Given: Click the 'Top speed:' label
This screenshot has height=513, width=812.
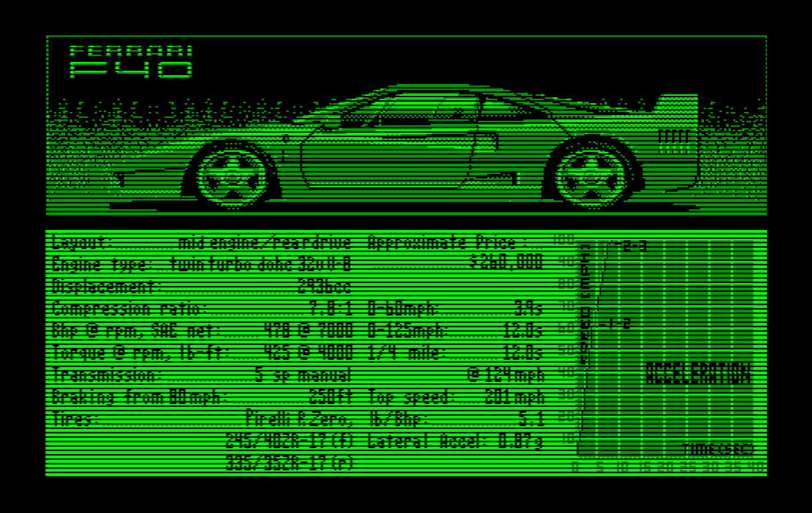Looking at the screenshot, I should (x=411, y=397).
